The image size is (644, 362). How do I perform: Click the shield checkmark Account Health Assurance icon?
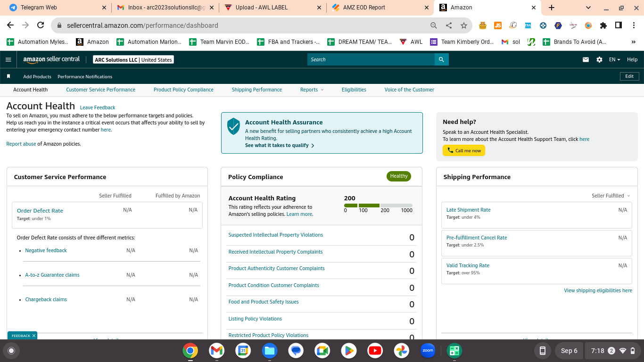point(233,126)
